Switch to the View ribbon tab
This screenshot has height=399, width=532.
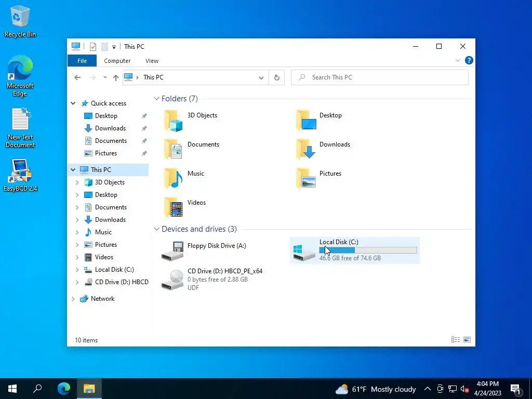(152, 61)
